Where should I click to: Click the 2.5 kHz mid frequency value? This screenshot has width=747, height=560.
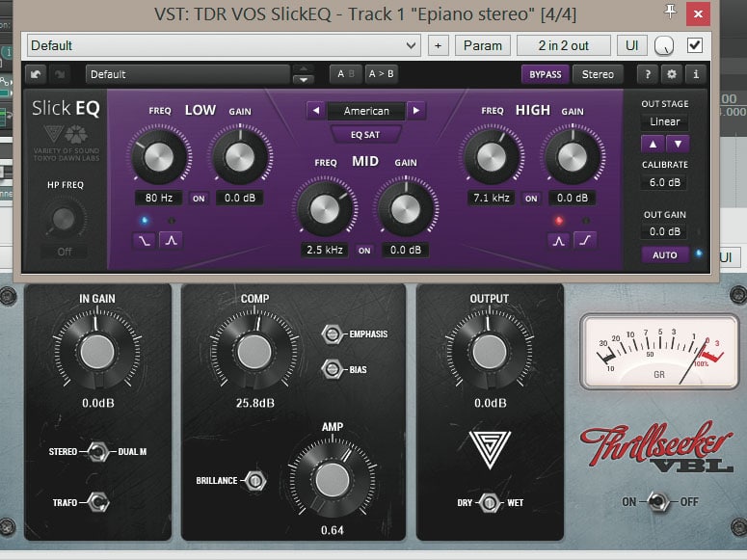325,250
